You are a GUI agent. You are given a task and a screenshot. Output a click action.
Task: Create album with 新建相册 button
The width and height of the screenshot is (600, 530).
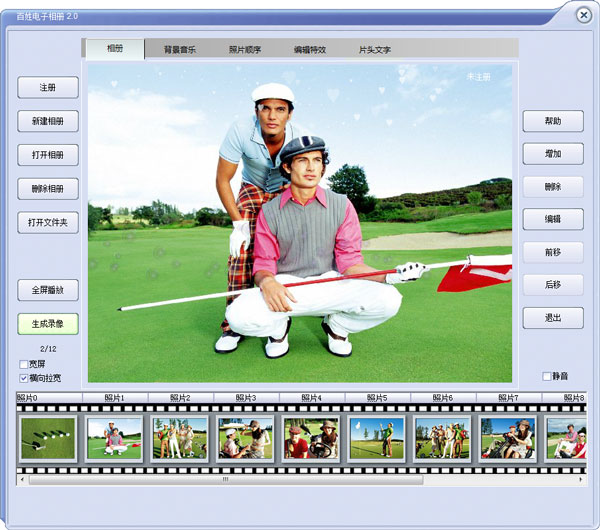pyautogui.click(x=48, y=121)
